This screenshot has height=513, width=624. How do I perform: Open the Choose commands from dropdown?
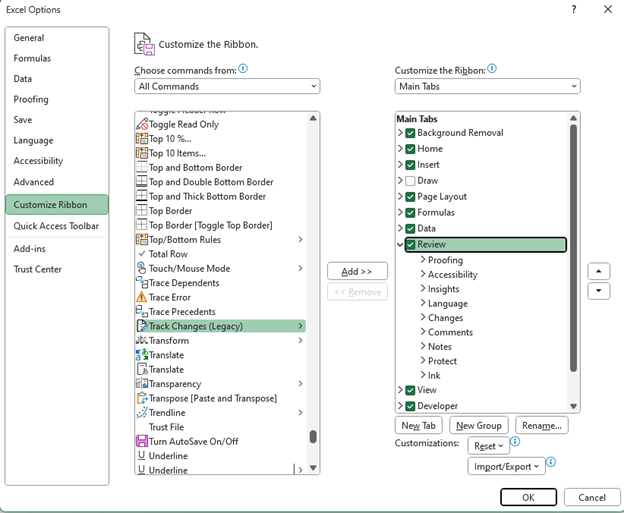pyautogui.click(x=227, y=86)
